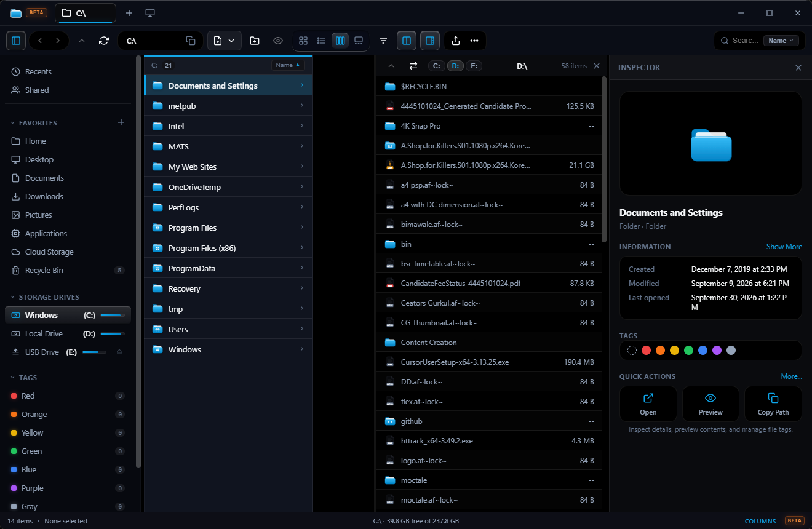Image resolution: width=812 pixels, height=529 pixels.
Task: Click the share/export icon in toolbar
Action: pos(456,41)
